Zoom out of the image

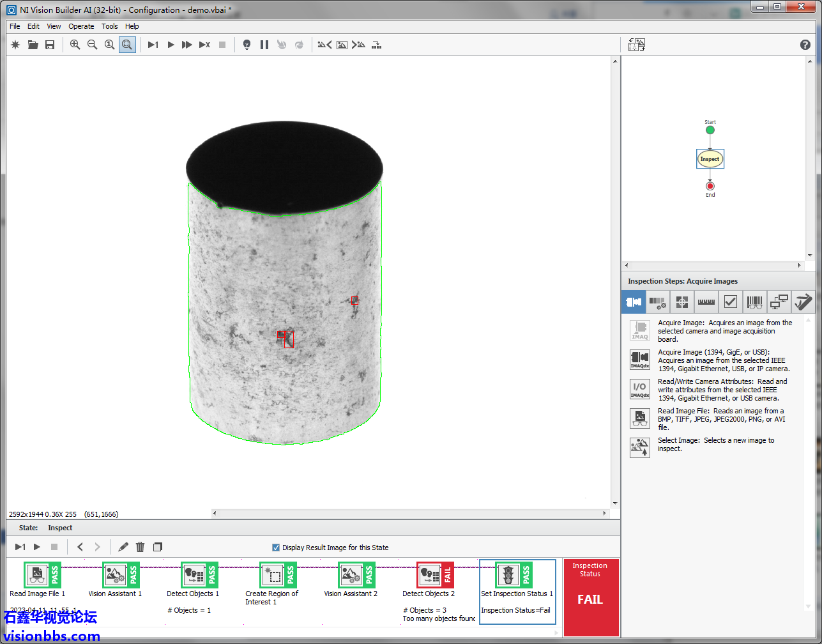[x=93, y=45]
